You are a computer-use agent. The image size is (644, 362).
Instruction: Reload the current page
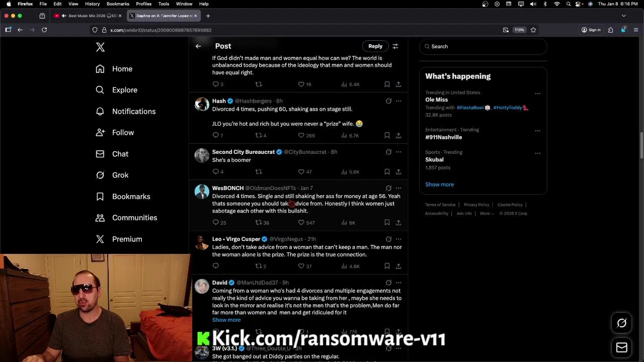coord(44,30)
